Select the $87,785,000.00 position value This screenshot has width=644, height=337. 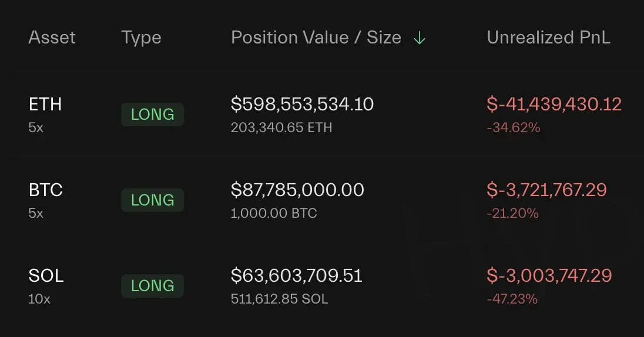[297, 190]
